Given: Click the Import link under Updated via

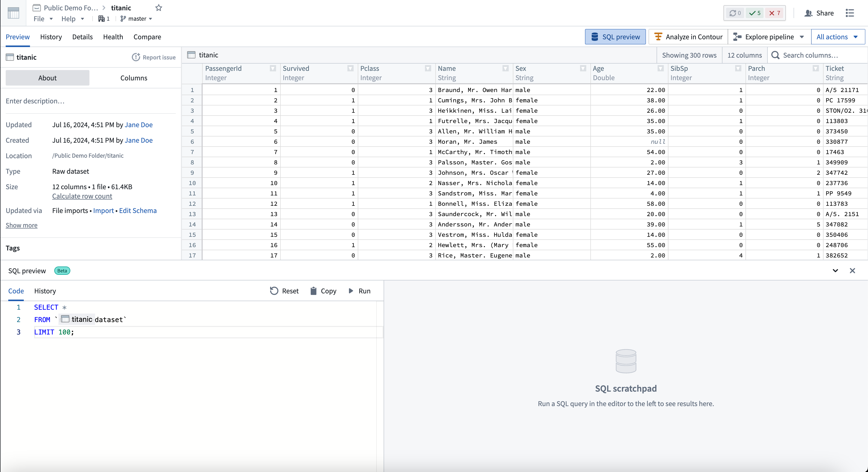Looking at the screenshot, I should (x=103, y=210).
